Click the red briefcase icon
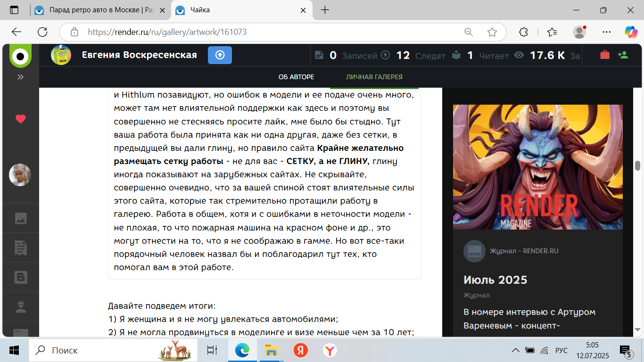The image size is (644, 362). [604, 55]
